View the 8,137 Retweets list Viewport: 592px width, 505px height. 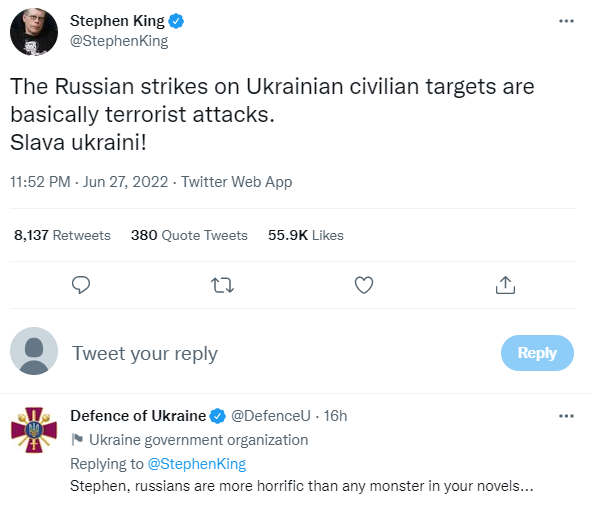62,235
